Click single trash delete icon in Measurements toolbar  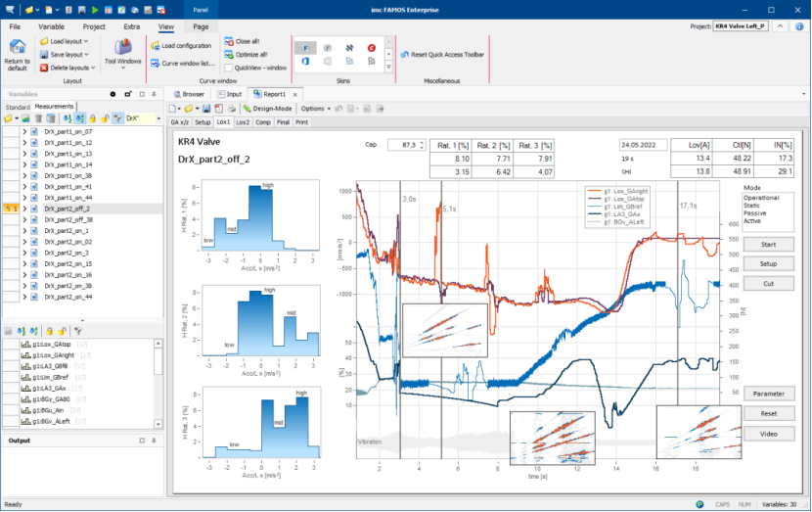coord(38,118)
